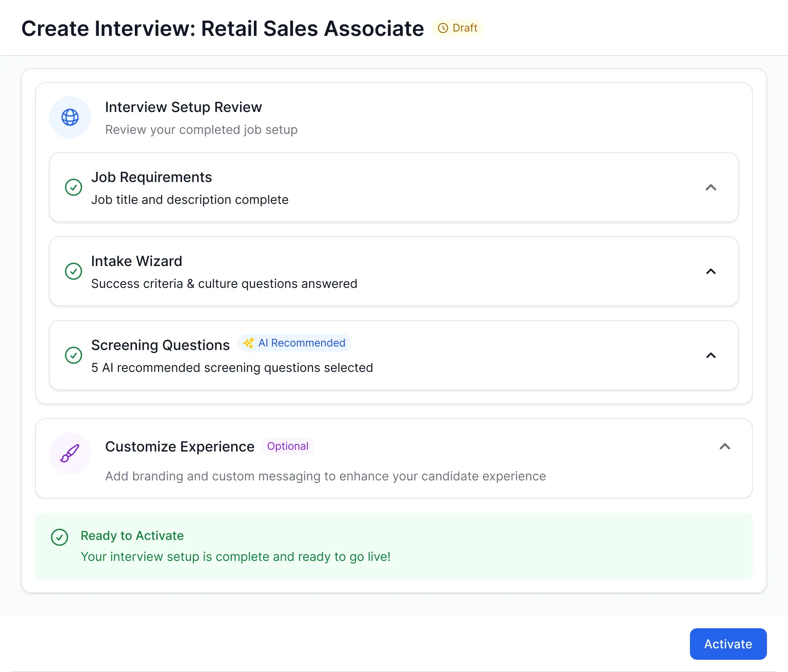Click the sparkle icon in AI Recommended badge
The width and height of the screenshot is (788, 672).
coord(249,343)
